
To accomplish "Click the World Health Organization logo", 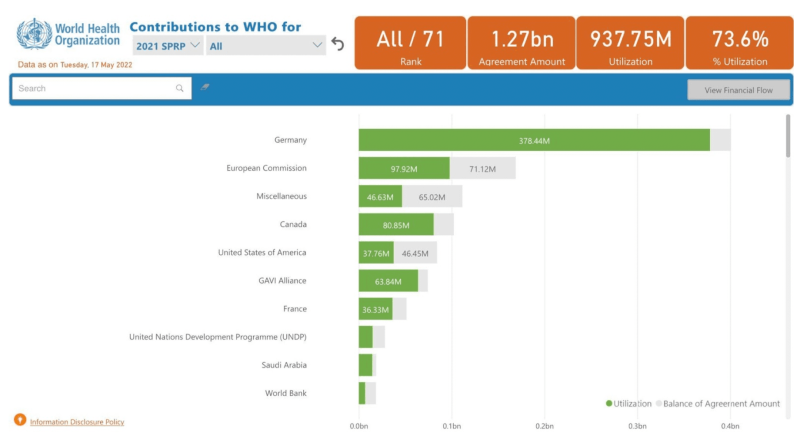I will click(x=68, y=34).
